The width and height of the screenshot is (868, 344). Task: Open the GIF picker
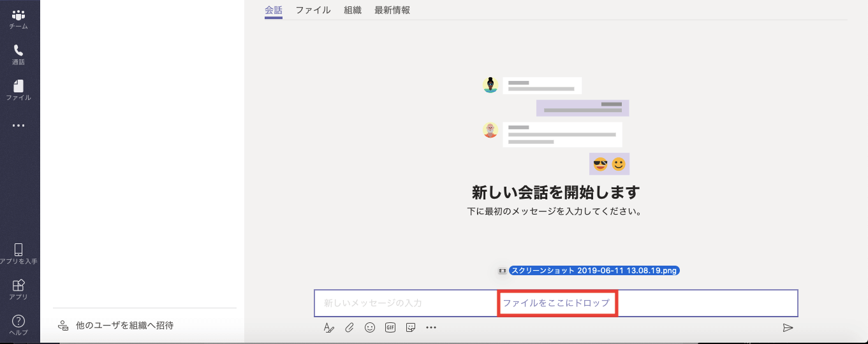pyautogui.click(x=390, y=327)
